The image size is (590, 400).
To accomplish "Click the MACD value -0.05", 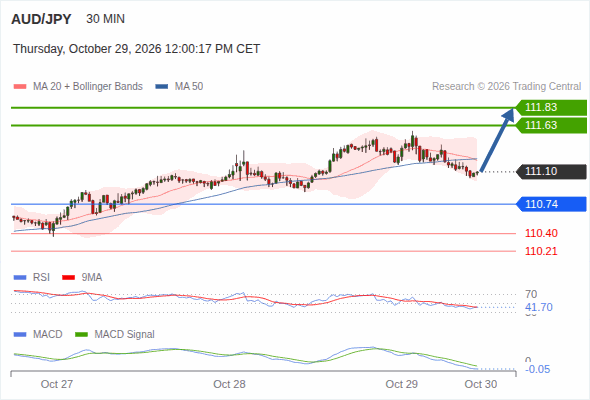I will (x=538, y=369).
